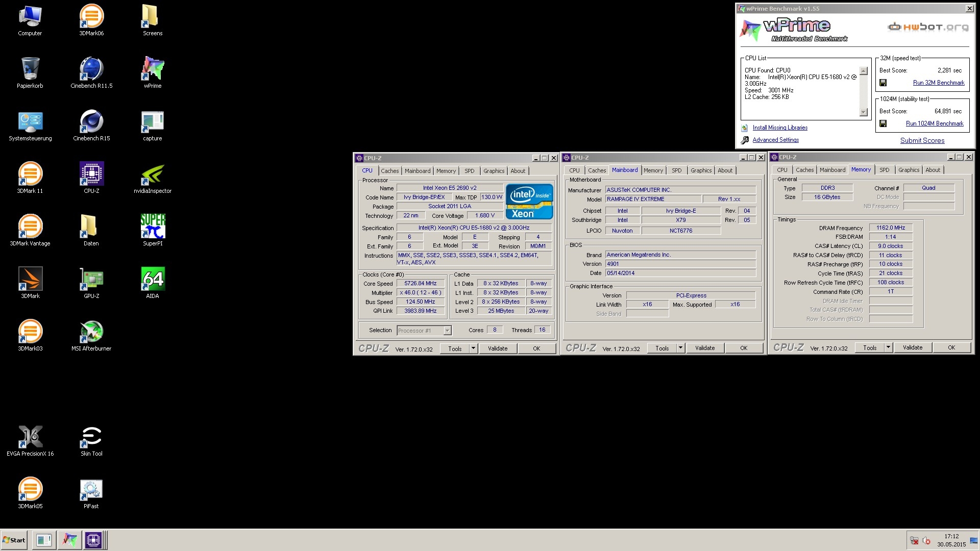
Task: Open the Windows Start button
Action: click(x=14, y=540)
